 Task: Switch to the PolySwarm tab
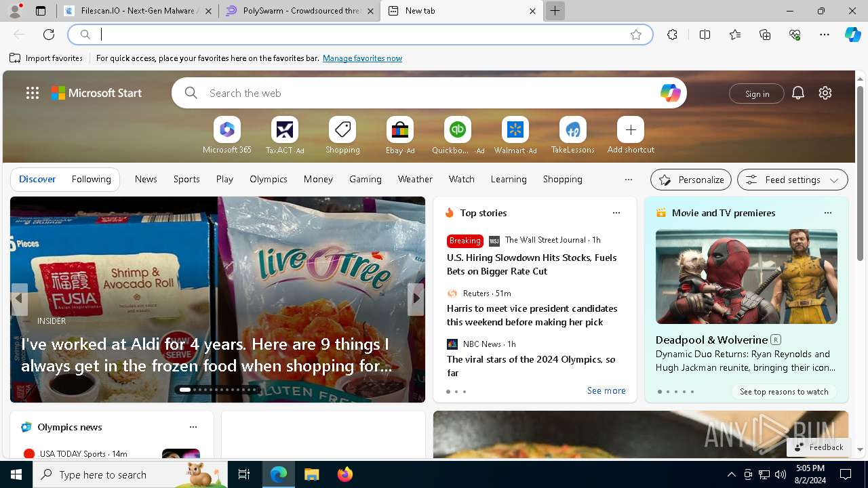point(300,11)
